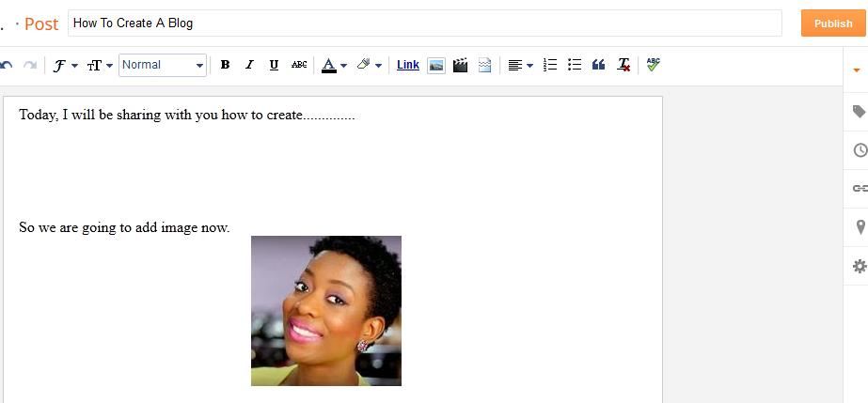Viewport: 868px width, 403px height.
Task: Insert a jump break
Action: tap(484, 65)
